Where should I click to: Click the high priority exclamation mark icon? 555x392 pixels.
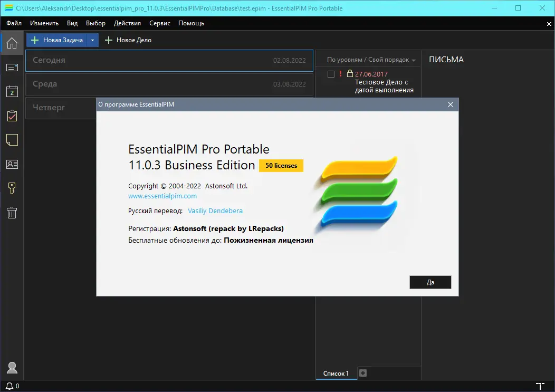tap(340, 74)
